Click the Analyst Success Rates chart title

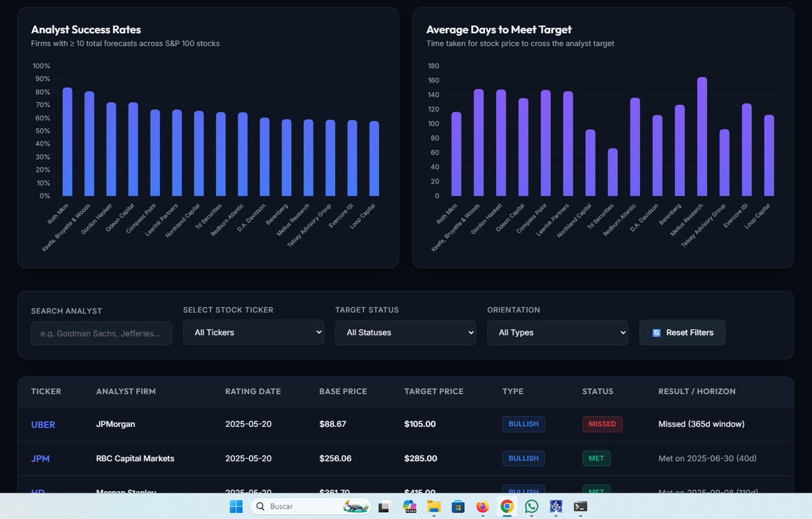pyautogui.click(x=86, y=30)
